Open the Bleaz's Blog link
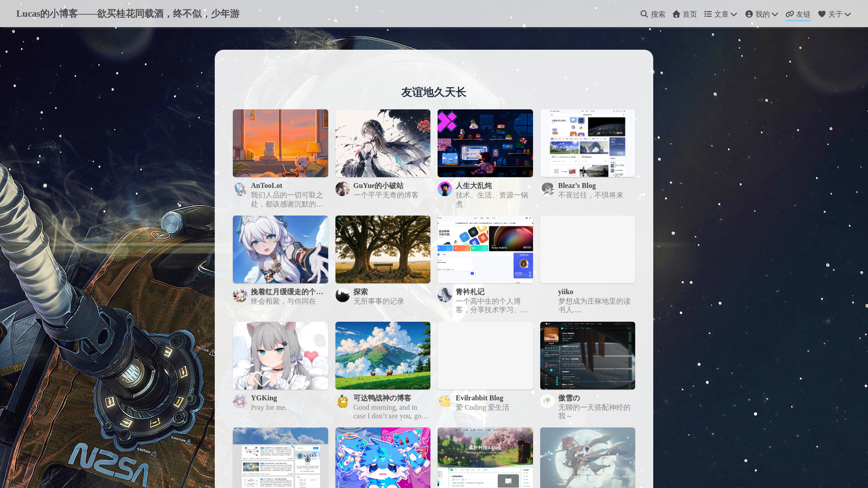Screen dimensions: 868x488 (x=577, y=186)
